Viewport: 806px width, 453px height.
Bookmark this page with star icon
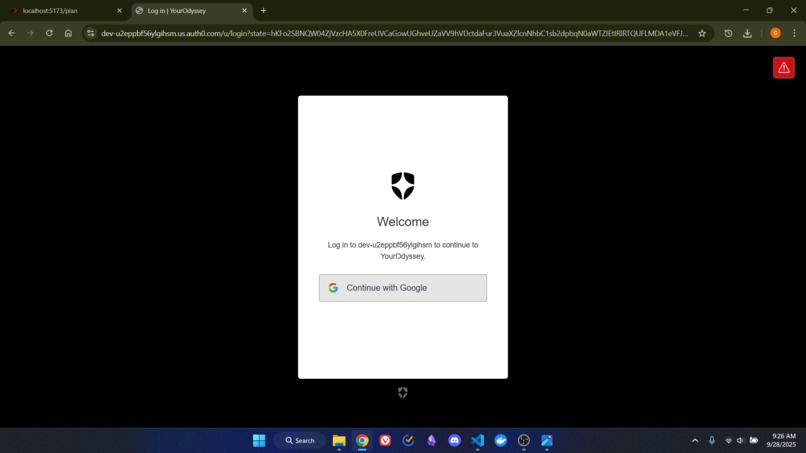click(702, 33)
